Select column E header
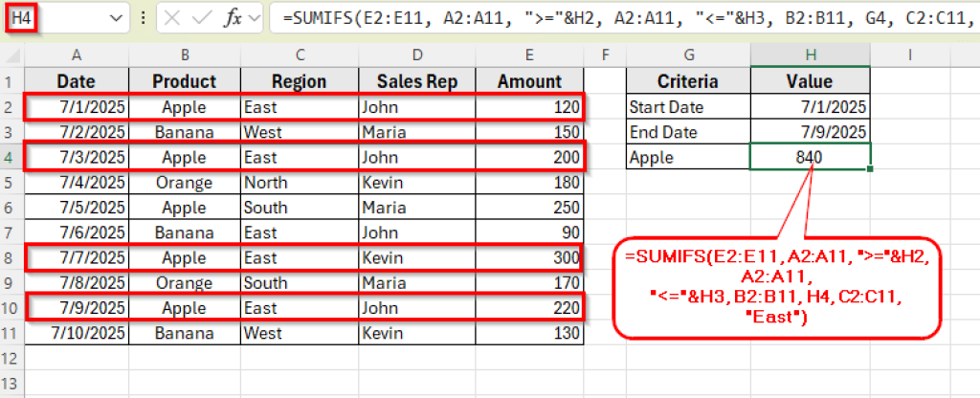Screen dimensions: 980x398 [529, 56]
